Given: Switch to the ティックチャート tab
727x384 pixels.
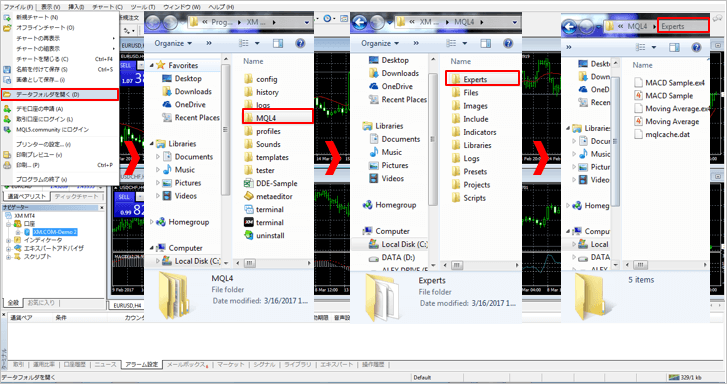Looking at the screenshot, I should click(77, 197).
